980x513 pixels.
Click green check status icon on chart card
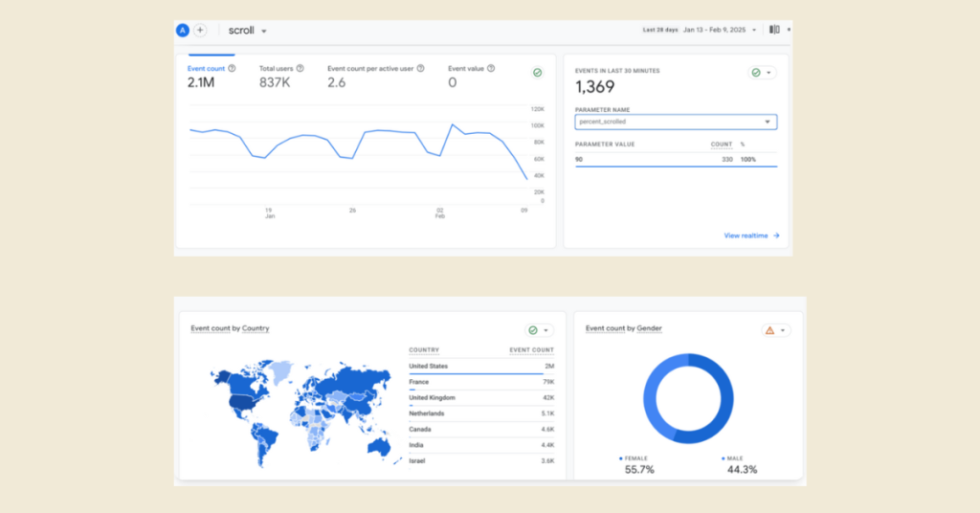[x=538, y=73]
